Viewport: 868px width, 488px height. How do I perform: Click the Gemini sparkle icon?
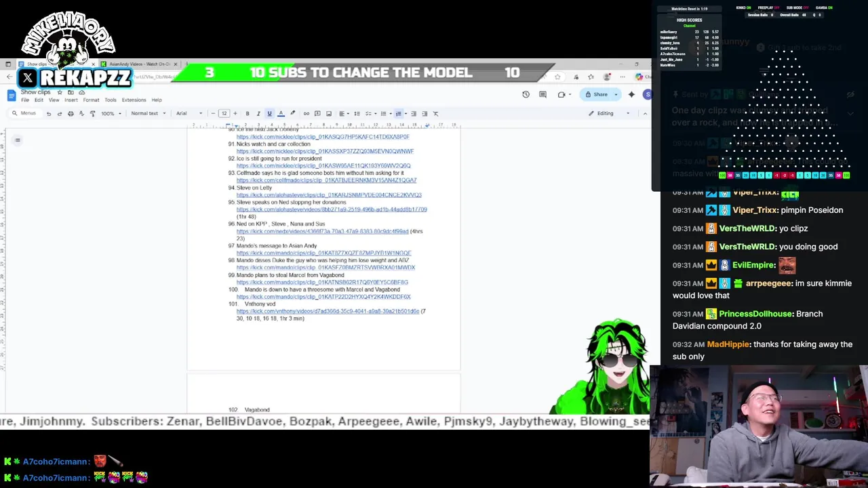coord(632,95)
